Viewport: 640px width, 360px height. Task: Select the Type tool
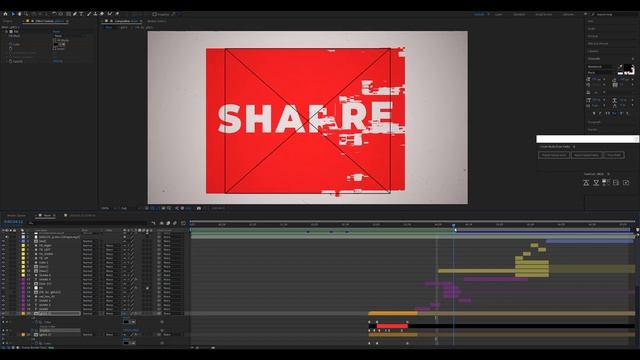81,14
